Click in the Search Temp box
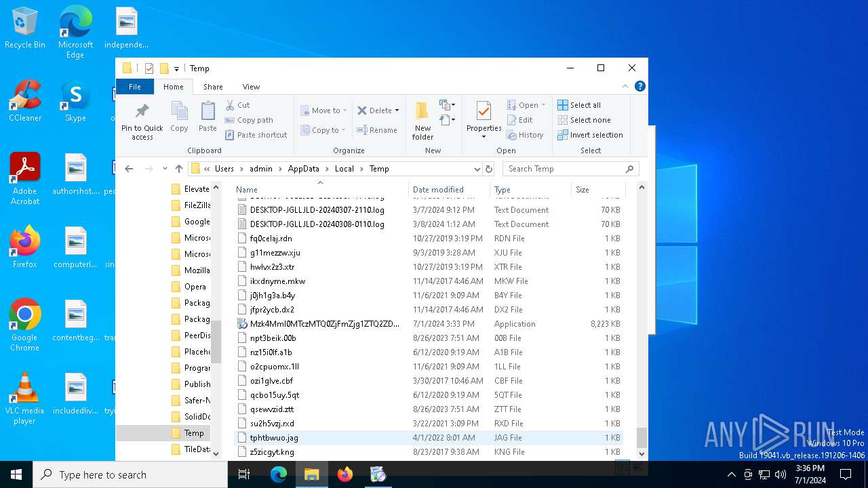 [x=564, y=169]
